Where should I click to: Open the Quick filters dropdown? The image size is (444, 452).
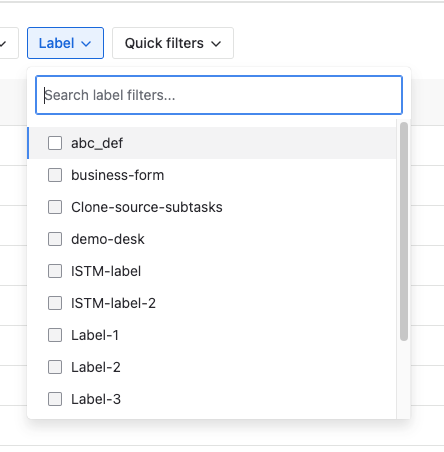[x=173, y=43]
